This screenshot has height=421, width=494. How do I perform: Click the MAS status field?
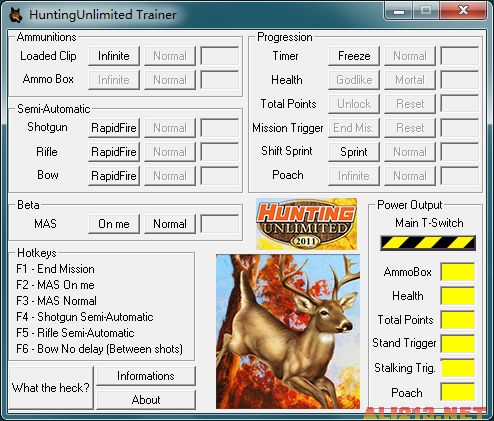pyautogui.click(x=219, y=224)
